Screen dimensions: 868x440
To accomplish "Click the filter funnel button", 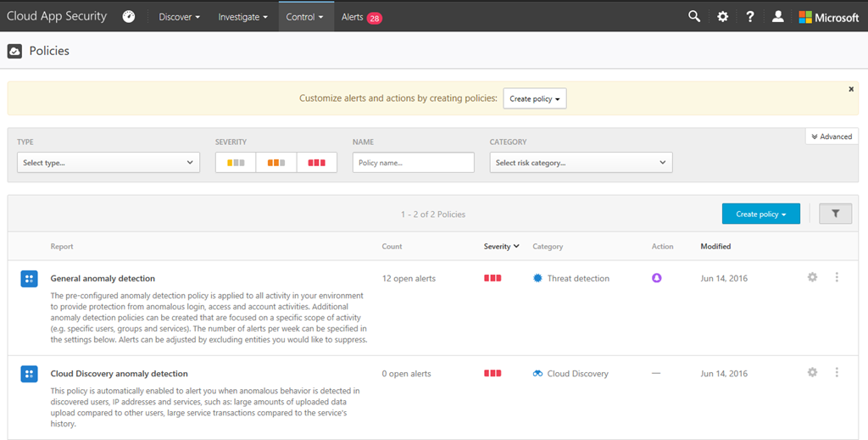I will click(835, 214).
